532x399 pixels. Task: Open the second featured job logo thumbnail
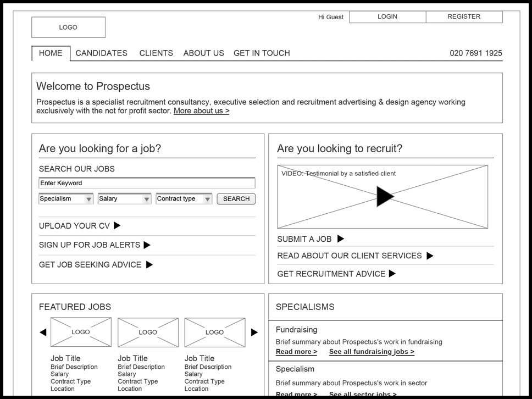pyautogui.click(x=148, y=332)
